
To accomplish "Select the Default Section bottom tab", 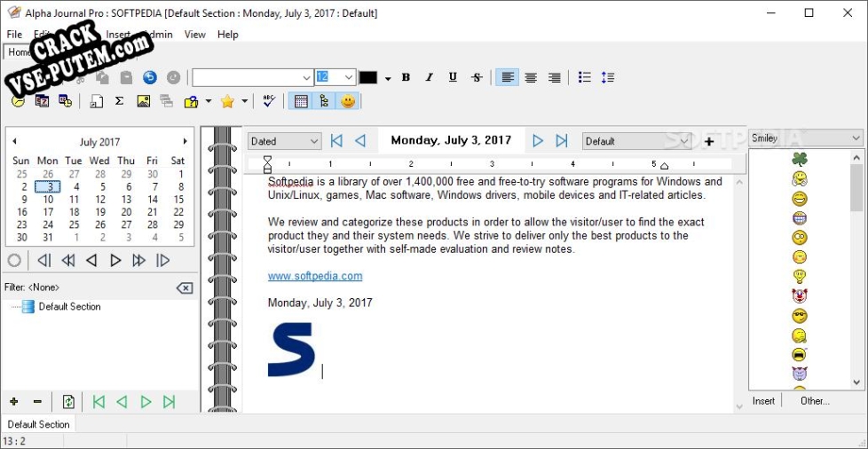I will (38, 425).
